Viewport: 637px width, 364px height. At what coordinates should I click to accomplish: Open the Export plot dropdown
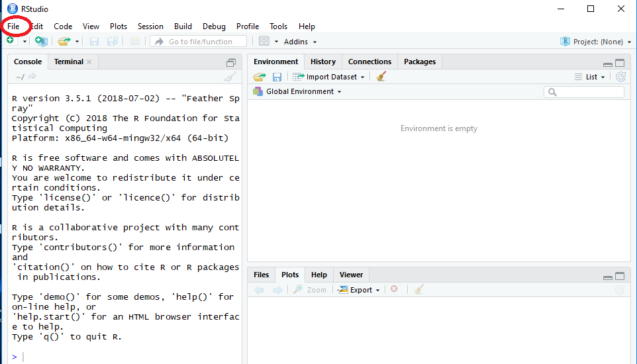pyautogui.click(x=359, y=290)
